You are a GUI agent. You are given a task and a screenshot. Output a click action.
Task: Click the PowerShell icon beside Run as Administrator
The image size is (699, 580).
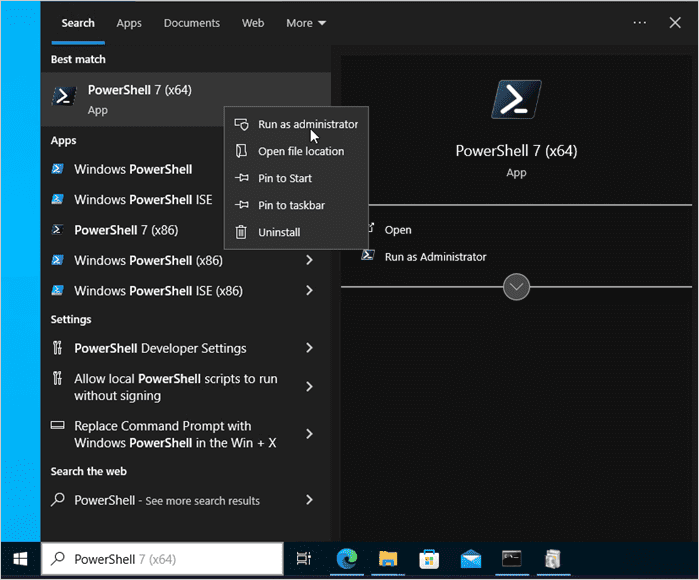(x=368, y=255)
